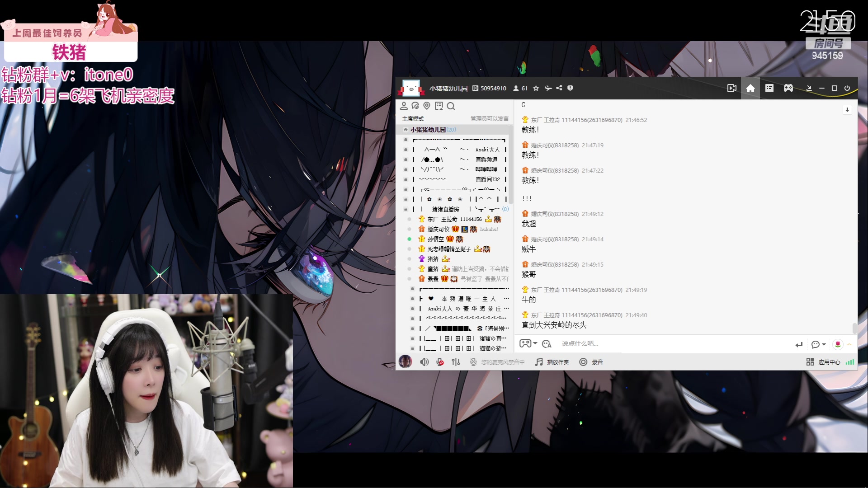
Task: Click the 录音 recording icon
Action: pos(583,361)
